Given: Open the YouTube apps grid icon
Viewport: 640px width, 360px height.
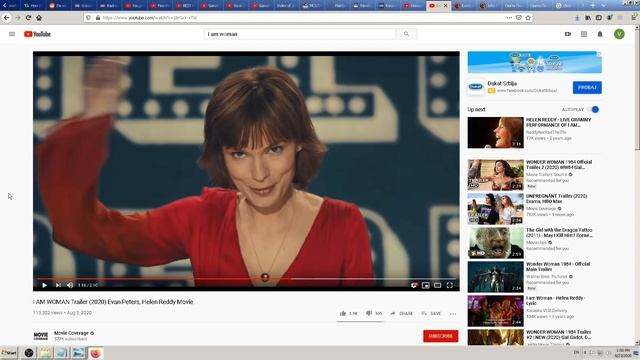Looking at the screenshot, I should point(584,34).
